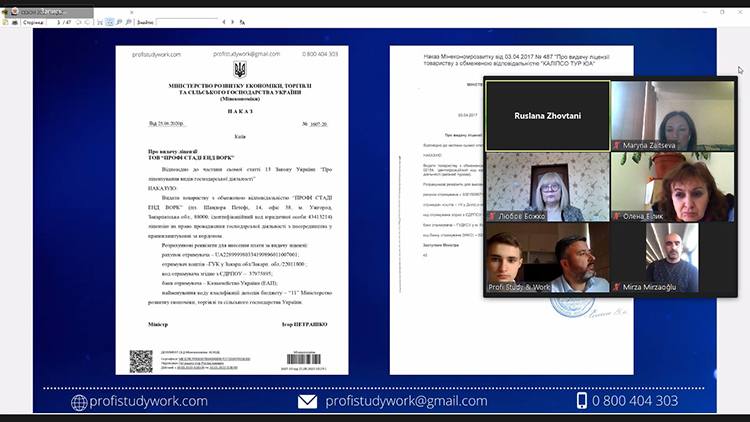Select the Profi Study & Work video tile
The width and height of the screenshot is (750, 422).
(548, 258)
